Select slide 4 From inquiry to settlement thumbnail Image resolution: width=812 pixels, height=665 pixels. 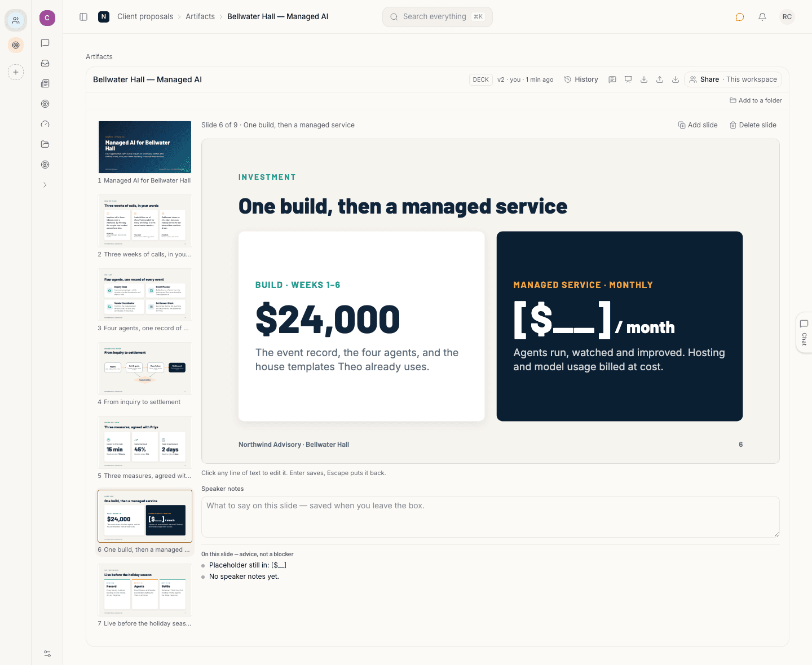(145, 369)
